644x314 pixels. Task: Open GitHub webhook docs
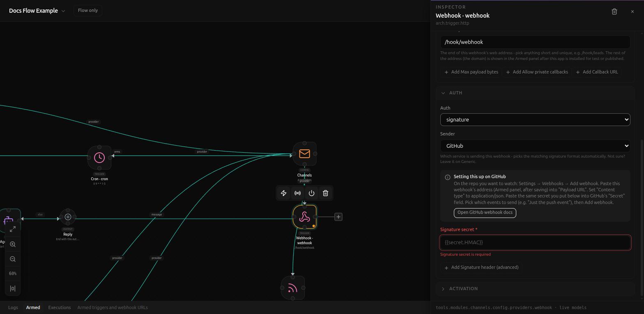click(485, 213)
